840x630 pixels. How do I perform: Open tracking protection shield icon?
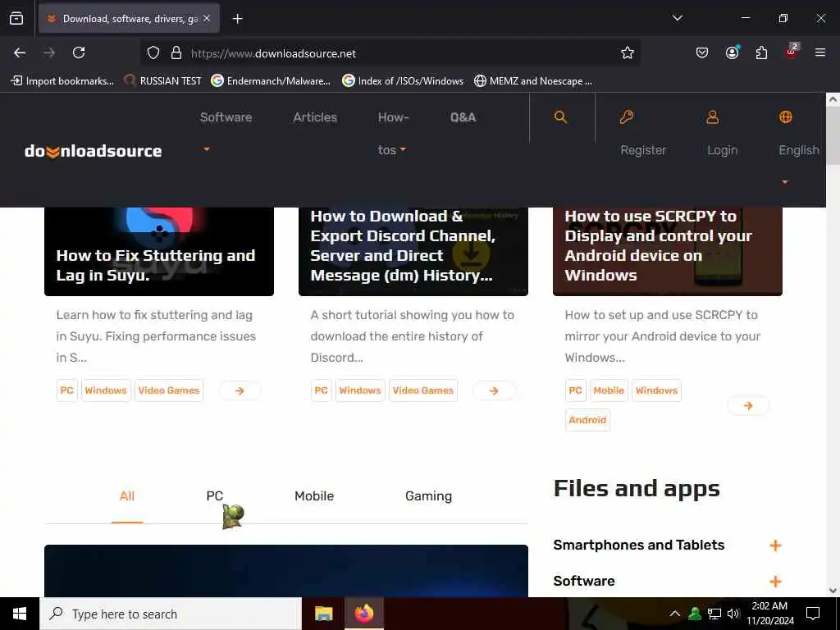(153, 53)
